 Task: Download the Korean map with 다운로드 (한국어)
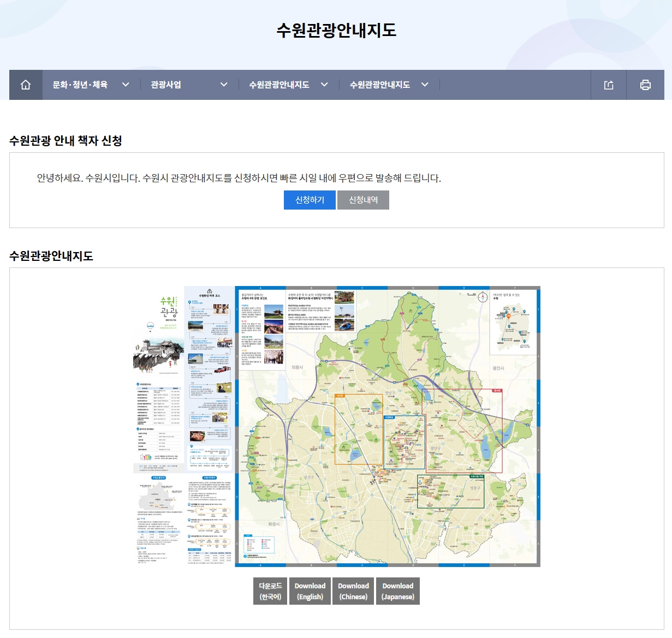[x=270, y=591]
